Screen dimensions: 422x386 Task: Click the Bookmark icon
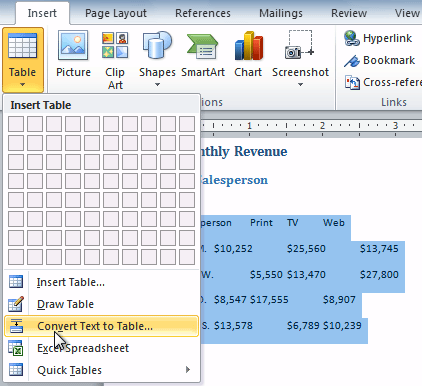click(352, 61)
